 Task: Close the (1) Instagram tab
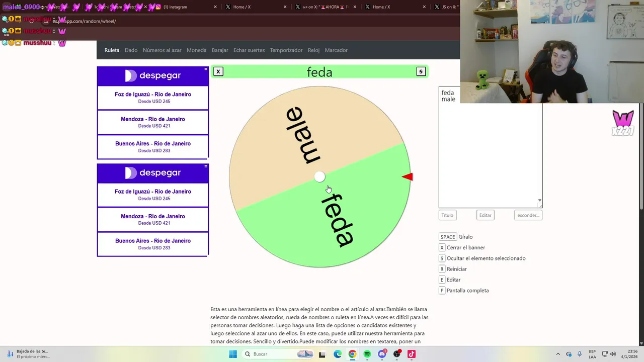click(215, 7)
